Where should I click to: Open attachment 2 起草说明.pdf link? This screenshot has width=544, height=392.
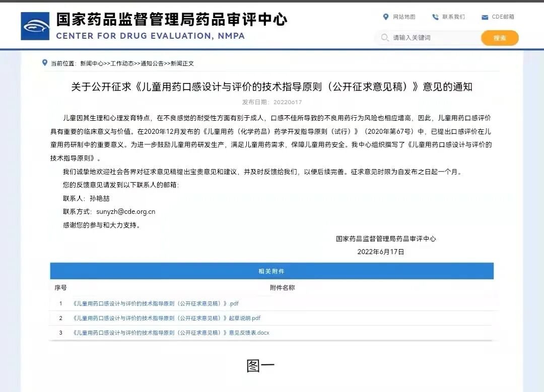click(167, 318)
